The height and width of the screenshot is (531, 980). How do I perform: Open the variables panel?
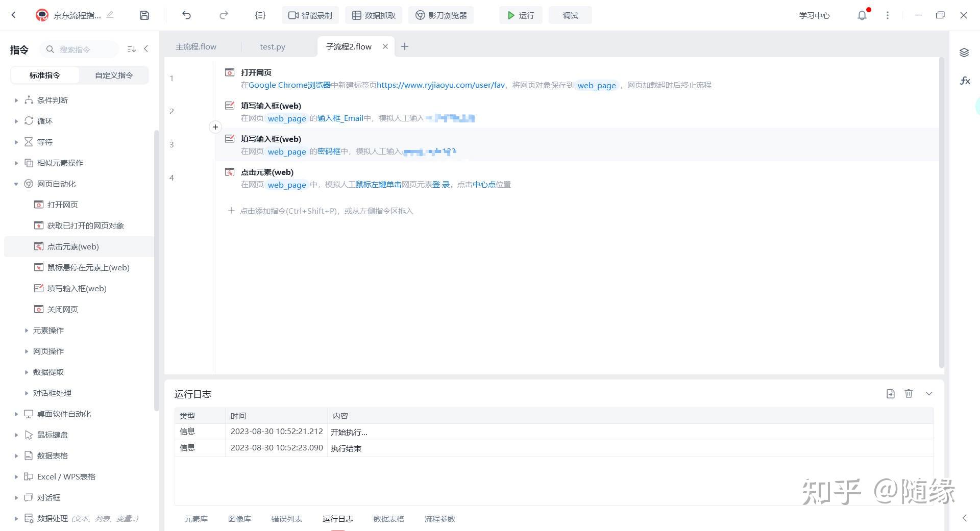point(260,15)
